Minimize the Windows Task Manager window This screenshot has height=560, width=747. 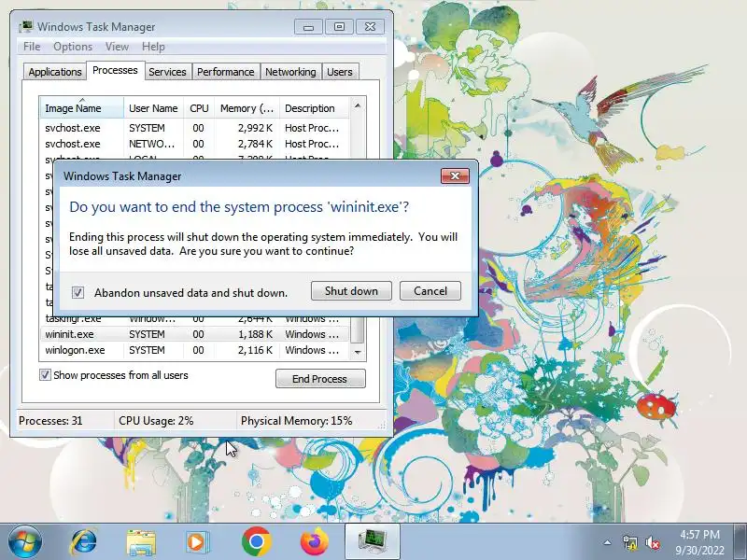tap(308, 27)
